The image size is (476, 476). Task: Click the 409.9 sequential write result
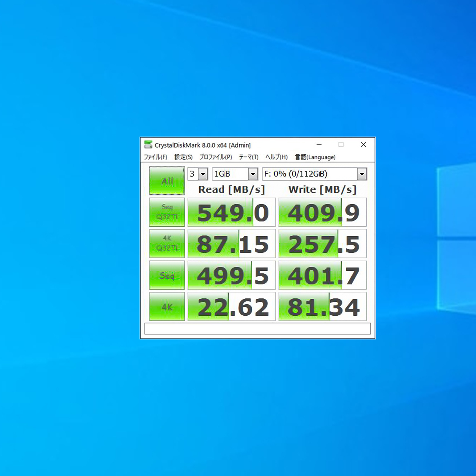coord(322,212)
